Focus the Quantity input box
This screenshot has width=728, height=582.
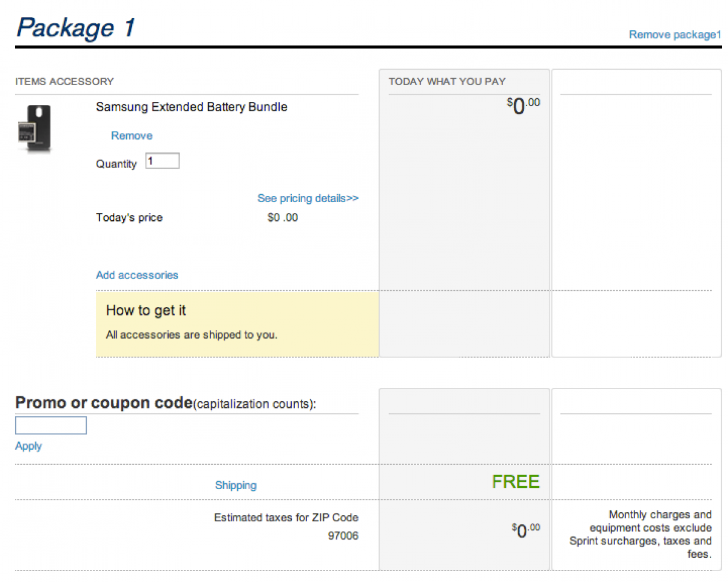tap(162, 161)
